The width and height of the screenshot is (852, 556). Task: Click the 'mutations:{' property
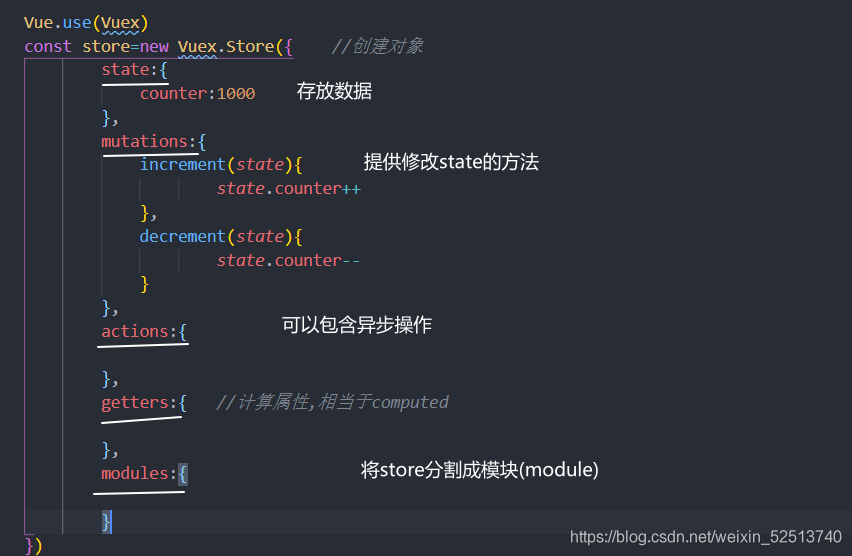click(x=153, y=142)
